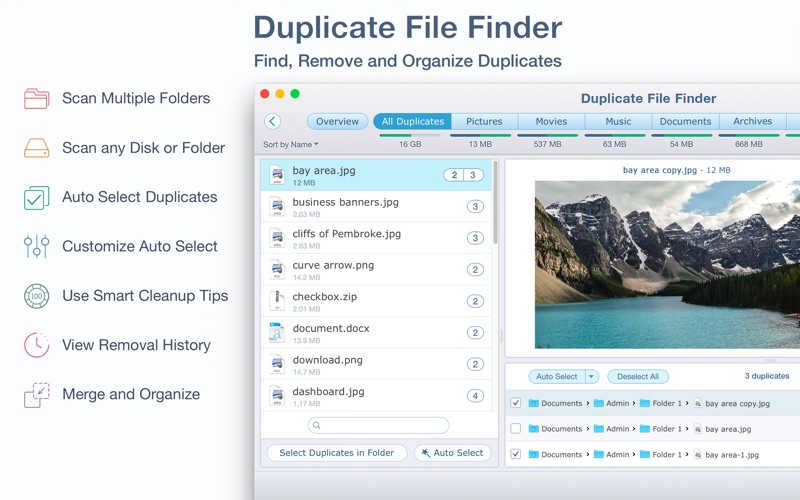Open the Pictures tab

pyautogui.click(x=484, y=121)
